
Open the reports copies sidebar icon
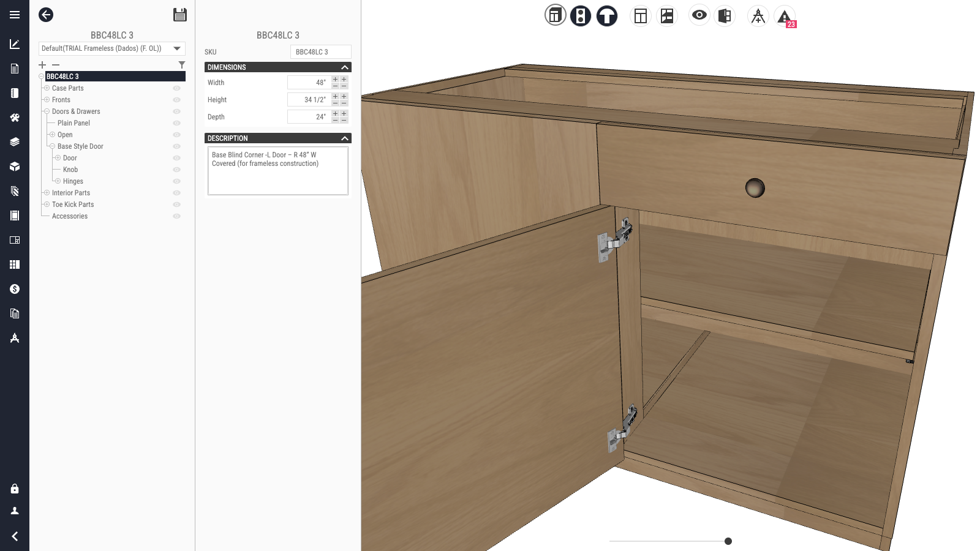tap(15, 313)
